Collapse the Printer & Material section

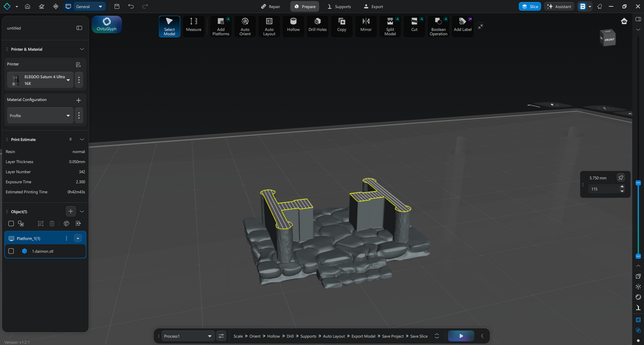(82, 49)
